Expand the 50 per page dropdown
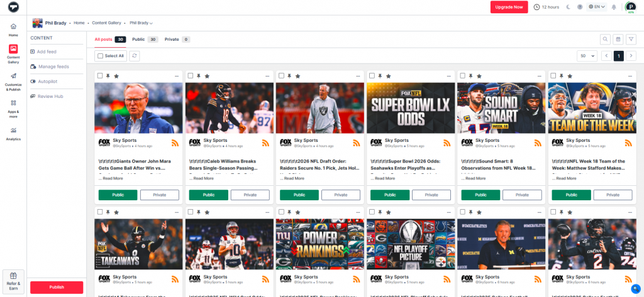The height and width of the screenshot is (297, 644). point(587,56)
